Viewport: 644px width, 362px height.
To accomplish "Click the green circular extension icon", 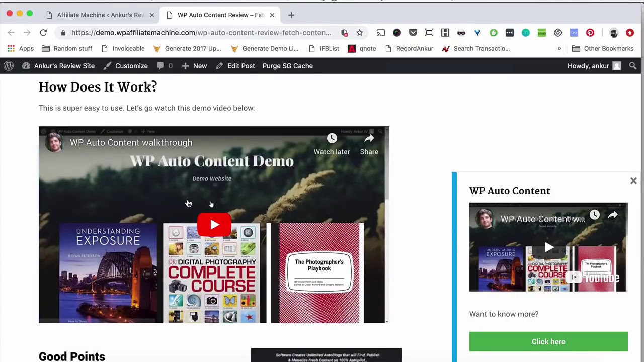I will (494, 33).
